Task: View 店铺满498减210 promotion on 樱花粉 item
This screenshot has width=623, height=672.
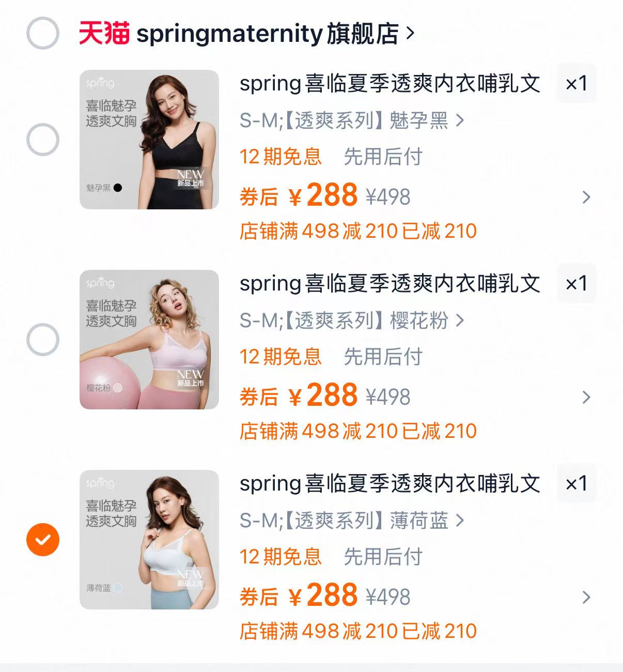Action: 358,431
